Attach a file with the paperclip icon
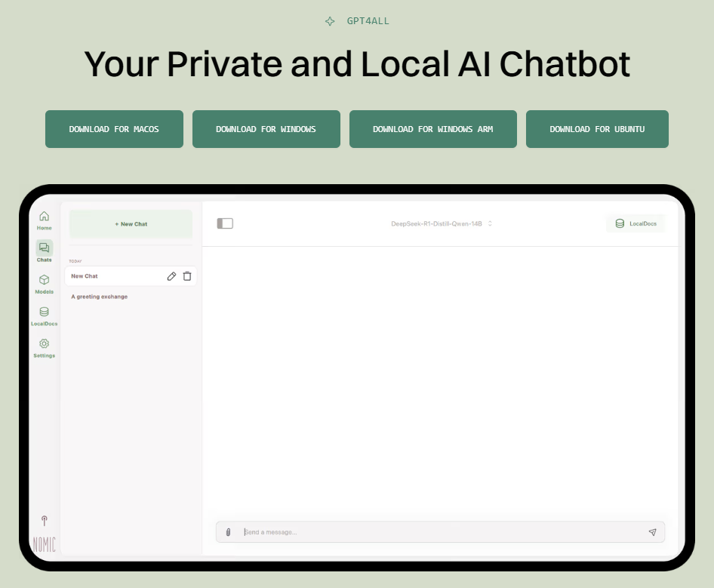 (x=228, y=532)
